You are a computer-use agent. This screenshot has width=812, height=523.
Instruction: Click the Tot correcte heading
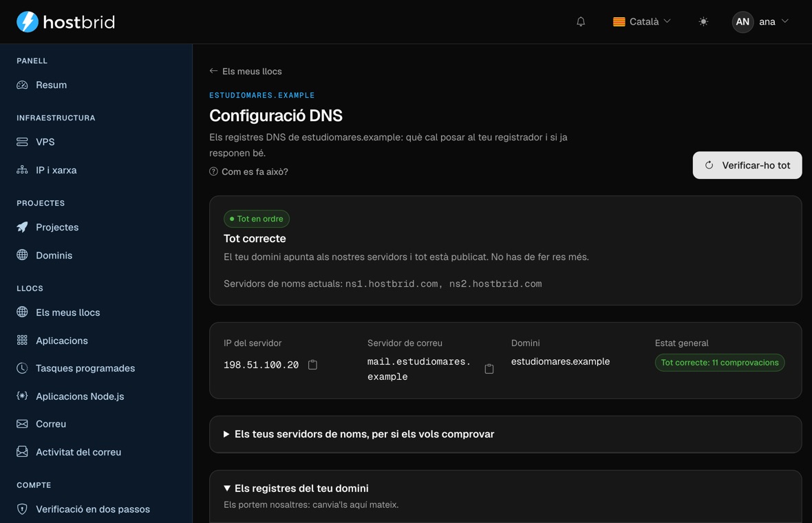tap(255, 239)
